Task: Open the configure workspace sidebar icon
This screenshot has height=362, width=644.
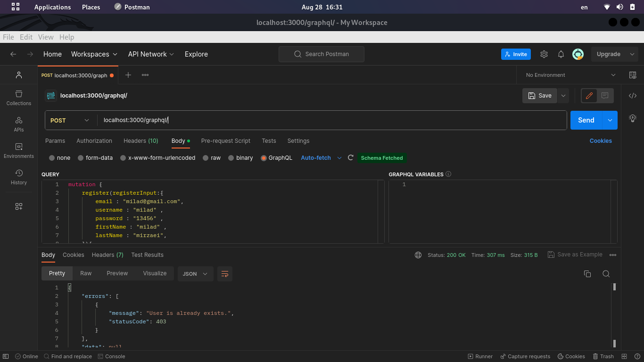Action: point(19,206)
